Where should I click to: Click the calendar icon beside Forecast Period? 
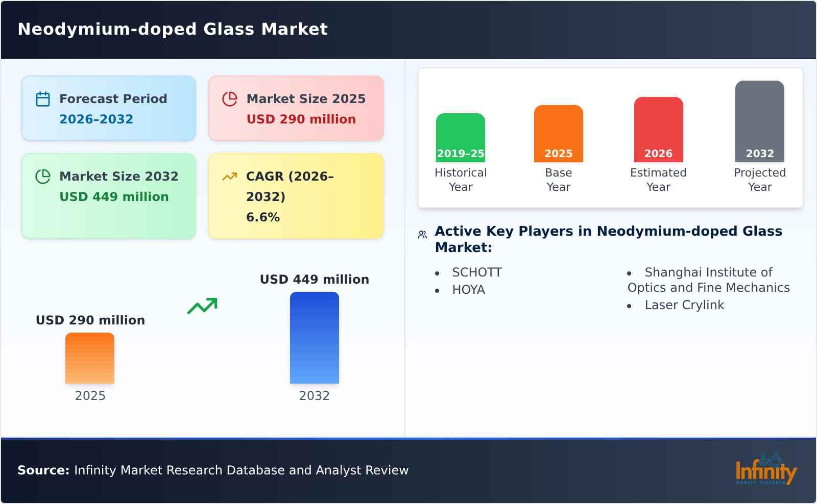[x=43, y=99]
